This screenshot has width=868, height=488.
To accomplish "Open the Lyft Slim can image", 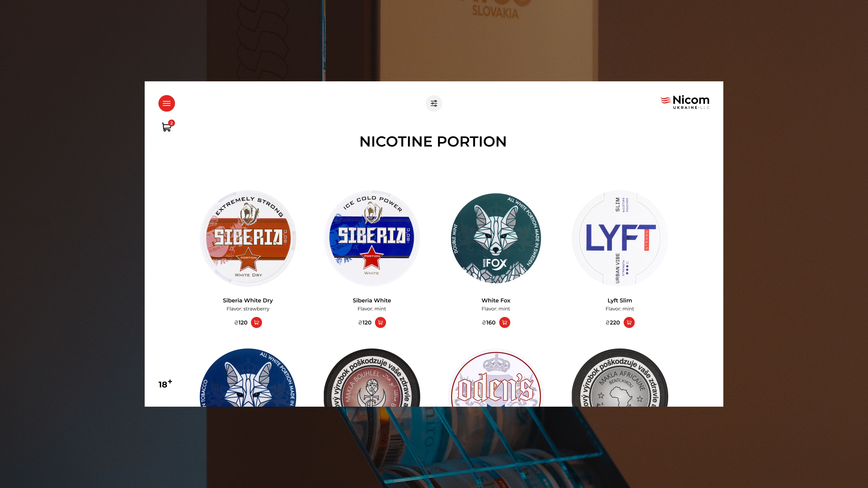I will [620, 238].
